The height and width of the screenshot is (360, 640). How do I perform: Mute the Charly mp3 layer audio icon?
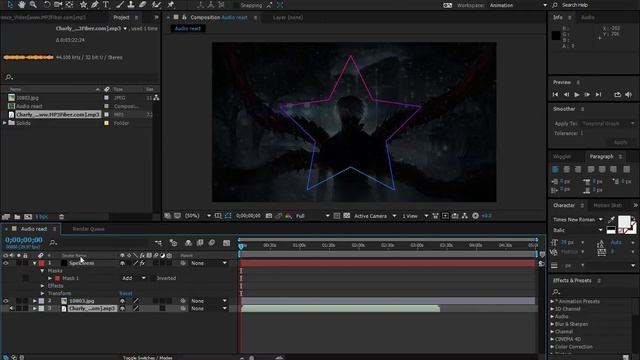(x=12, y=309)
